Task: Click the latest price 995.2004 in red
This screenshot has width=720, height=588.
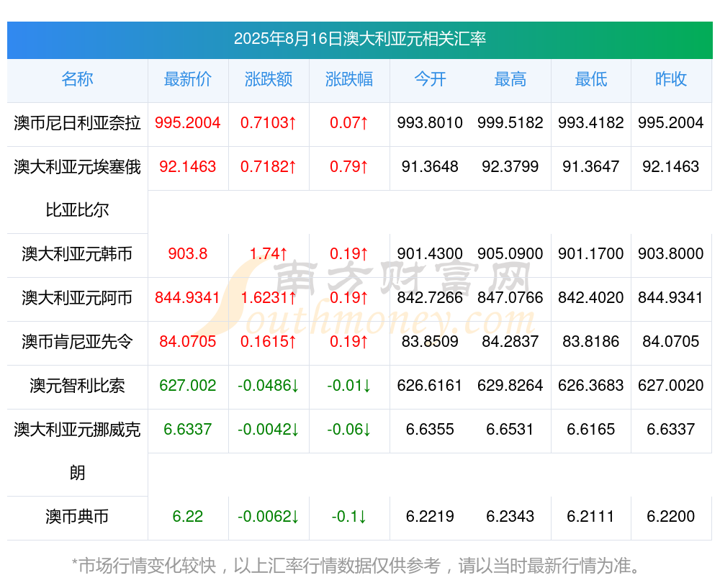Action: click(x=188, y=123)
